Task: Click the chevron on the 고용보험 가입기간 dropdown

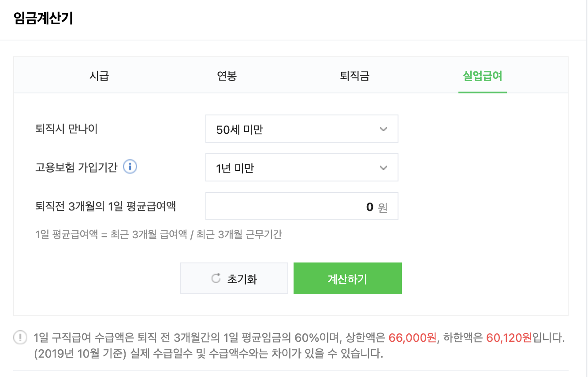Action: [383, 167]
